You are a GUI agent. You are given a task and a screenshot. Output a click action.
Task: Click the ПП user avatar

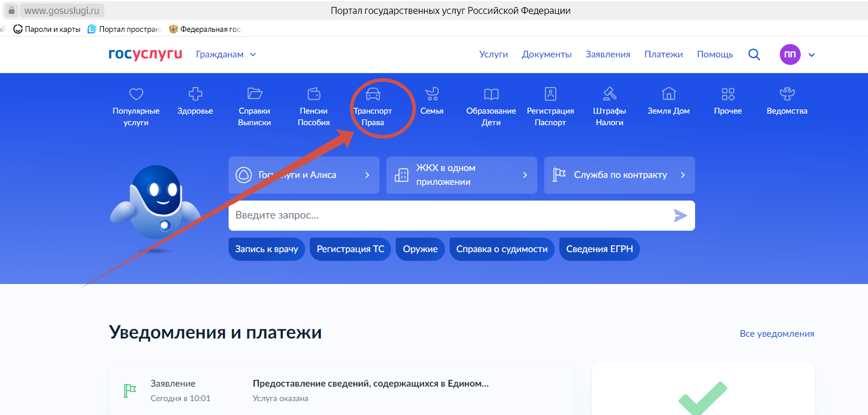[x=790, y=54]
